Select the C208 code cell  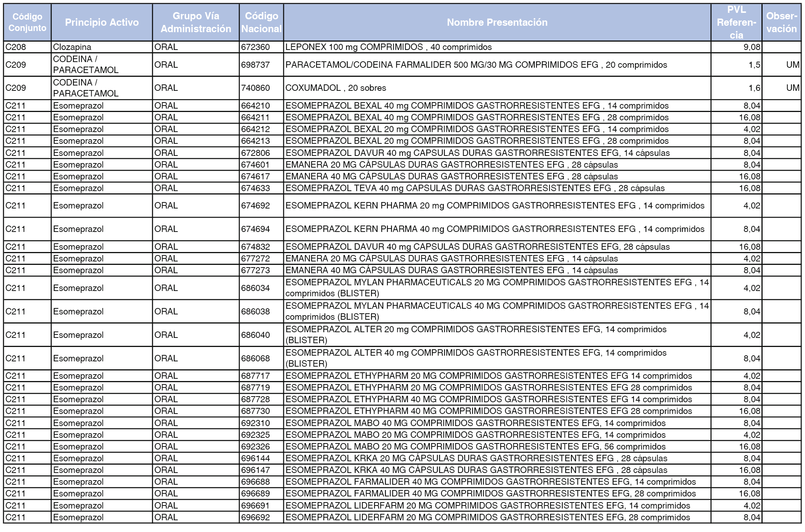(27, 47)
